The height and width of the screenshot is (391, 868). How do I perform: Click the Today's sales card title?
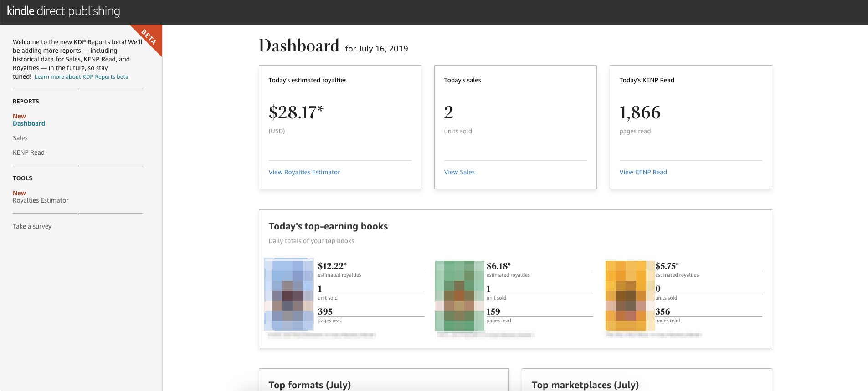tap(462, 80)
